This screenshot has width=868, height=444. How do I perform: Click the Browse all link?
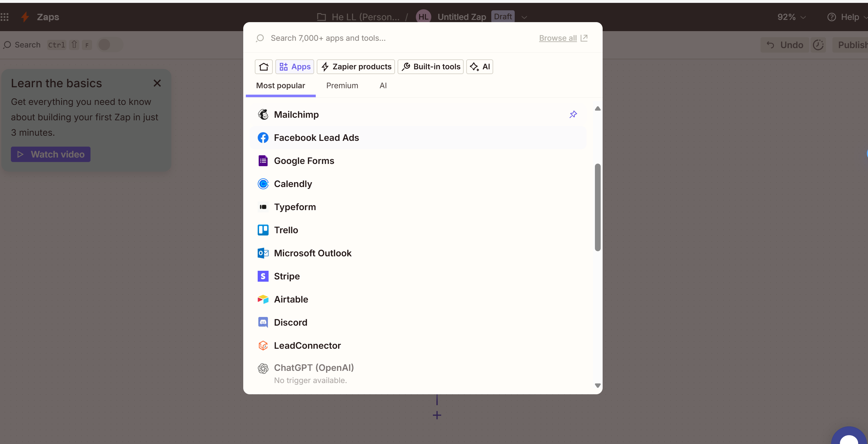coord(558,38)
